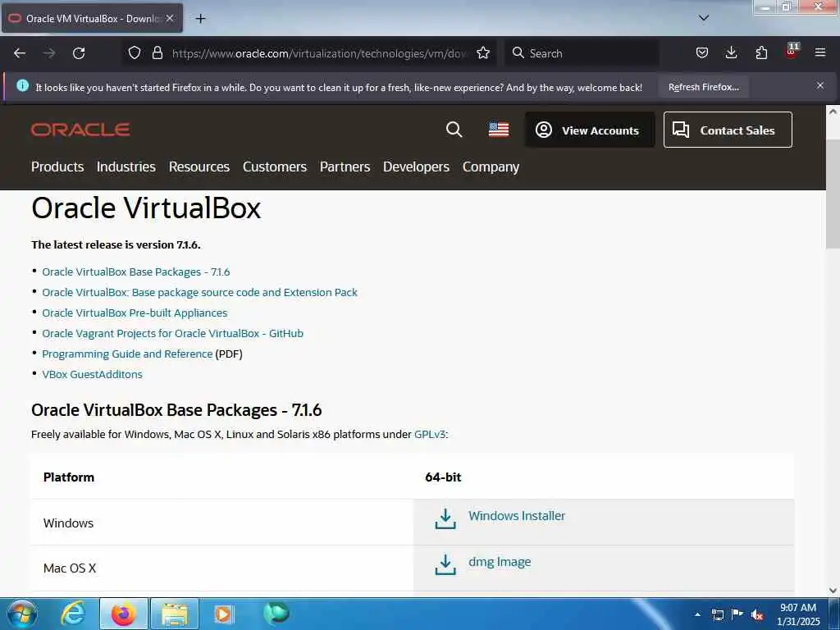Open the Customers menu

point(275,167)
